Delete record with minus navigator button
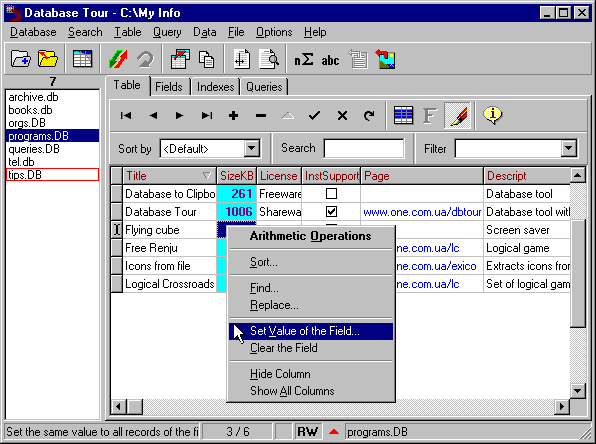This screenshot has height=444, width=596. tap(261, 115)
